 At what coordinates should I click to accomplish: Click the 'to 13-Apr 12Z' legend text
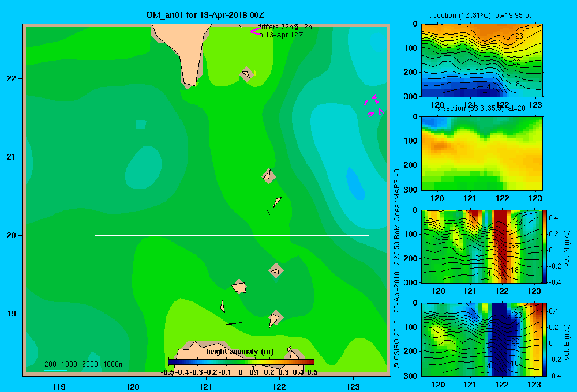click(280, 35)
